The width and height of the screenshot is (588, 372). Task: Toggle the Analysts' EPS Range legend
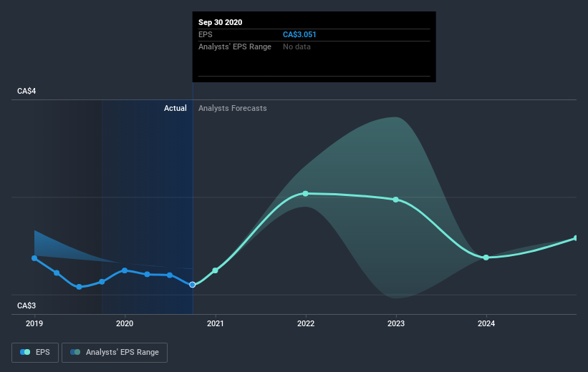[x=115, y=352]
